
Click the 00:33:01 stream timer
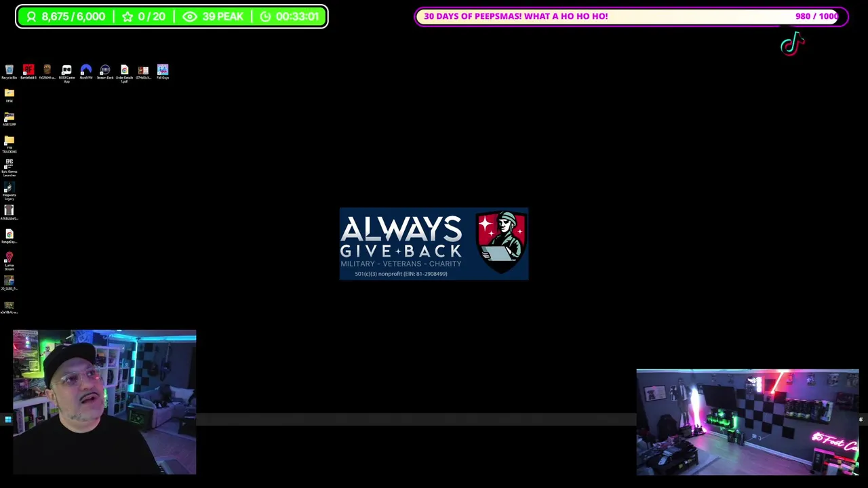290,16
